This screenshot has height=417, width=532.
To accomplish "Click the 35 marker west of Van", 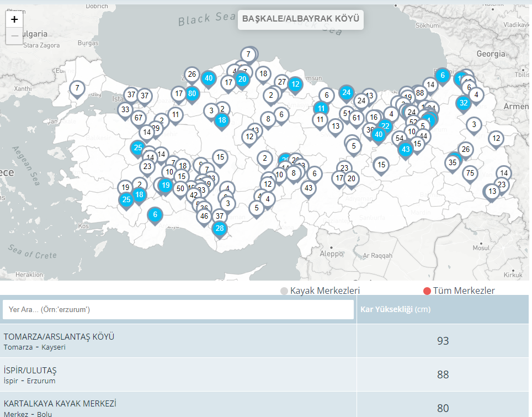I will point(453,162).
